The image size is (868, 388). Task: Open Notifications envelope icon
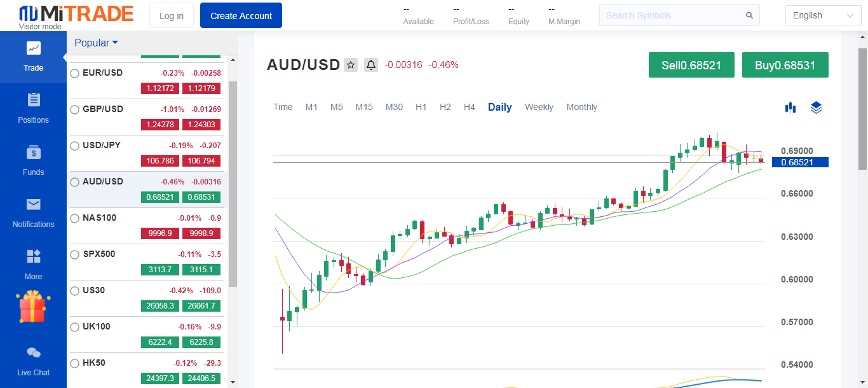(x=34, y=204)
